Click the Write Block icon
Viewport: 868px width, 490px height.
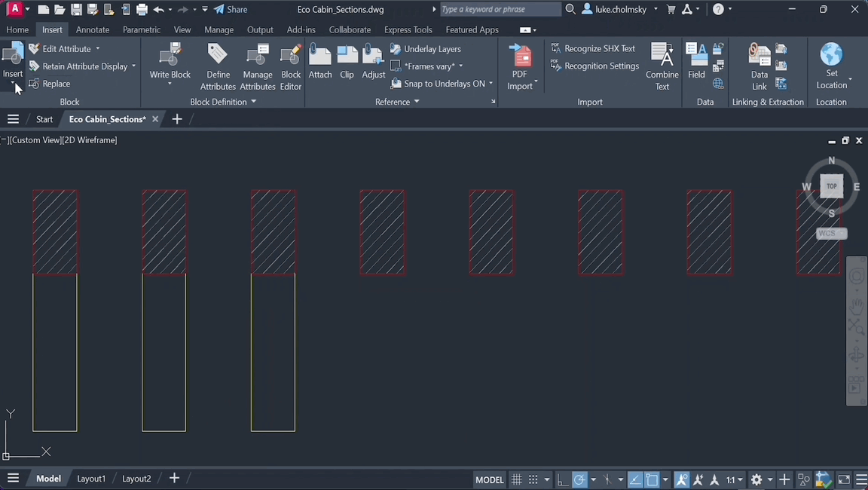pos(170,56)
